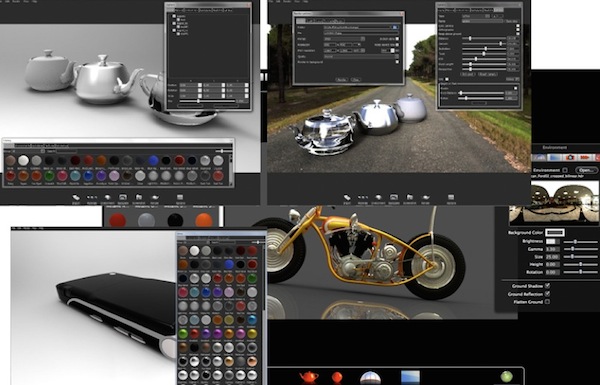This screenshot has height=385, width=600.
Task: Enable the Flatten Ground checkbox
Action: pos(547,302)
